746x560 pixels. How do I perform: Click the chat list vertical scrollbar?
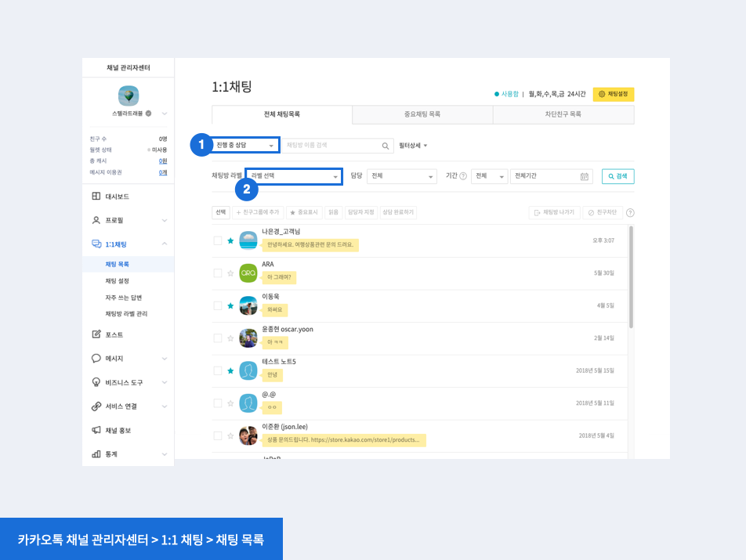631,277
